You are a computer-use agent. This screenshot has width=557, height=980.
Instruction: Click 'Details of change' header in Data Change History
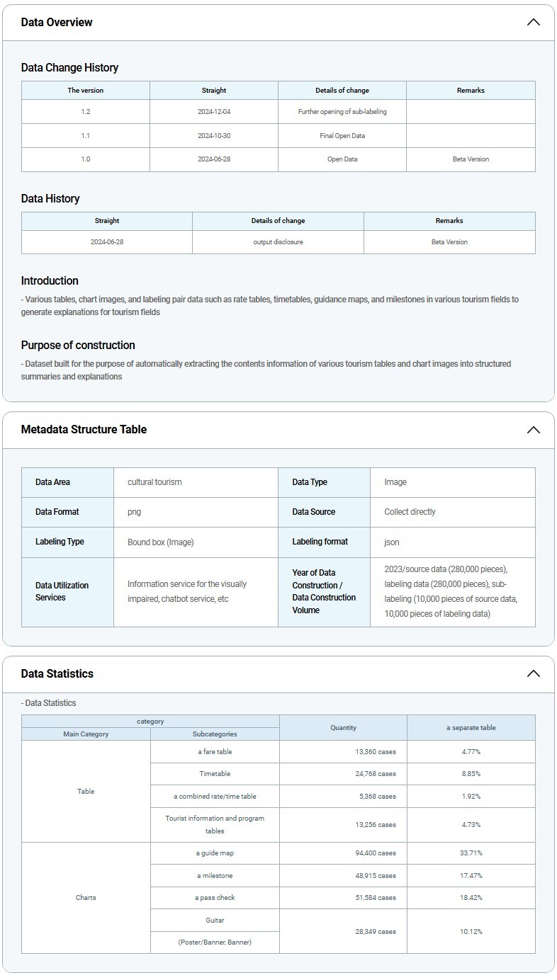pyautogui.click(x=342, y=90)
